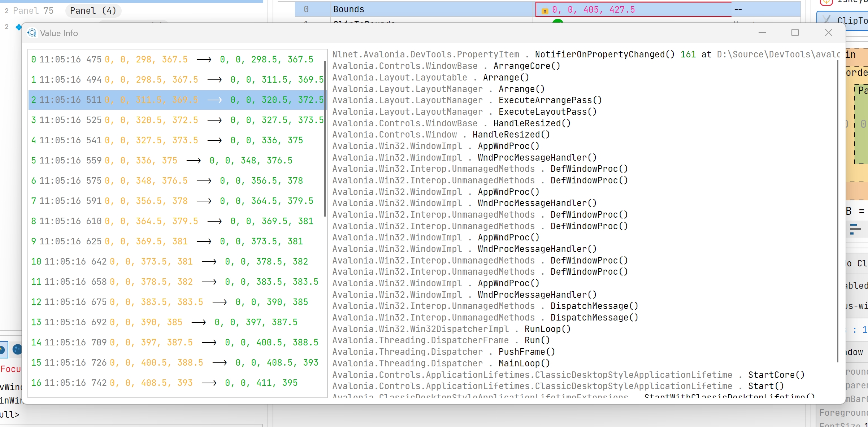The height and width of the screenshot is (427, 868).
Task: Click the stack trace vertical scrollbar
Action: pyautogui.click(x=837, y=211)
